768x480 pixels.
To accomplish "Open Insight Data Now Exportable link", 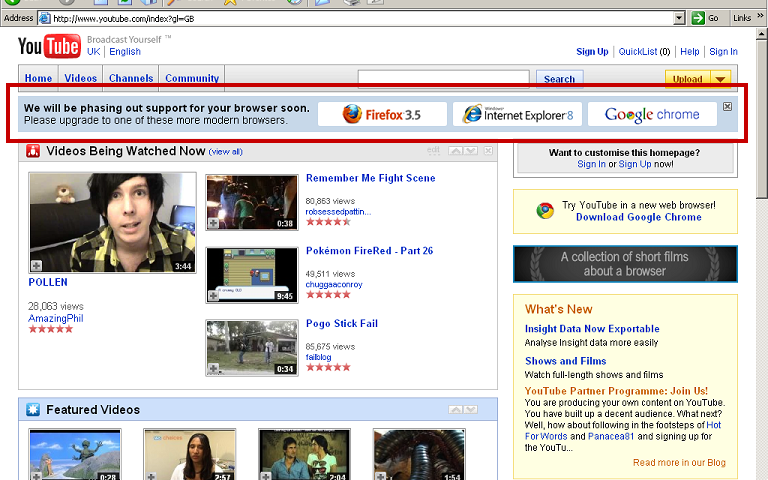I will click(592, 329).
